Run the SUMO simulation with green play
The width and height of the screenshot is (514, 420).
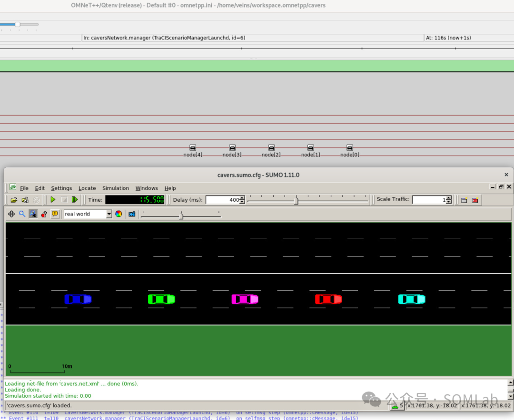53,199
